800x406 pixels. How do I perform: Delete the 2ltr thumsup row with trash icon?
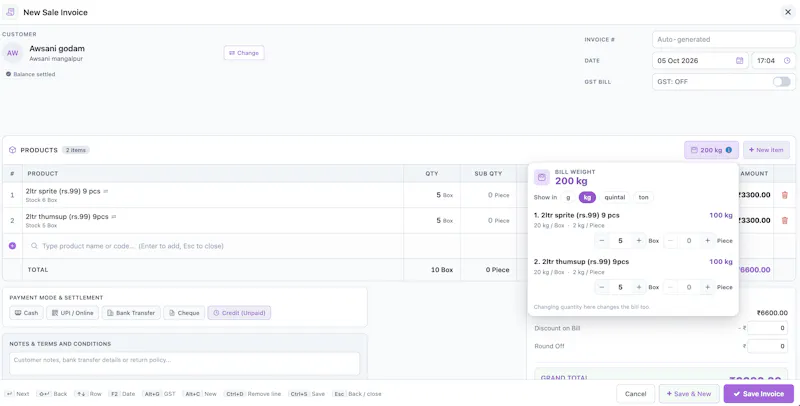tap(785, 220)
